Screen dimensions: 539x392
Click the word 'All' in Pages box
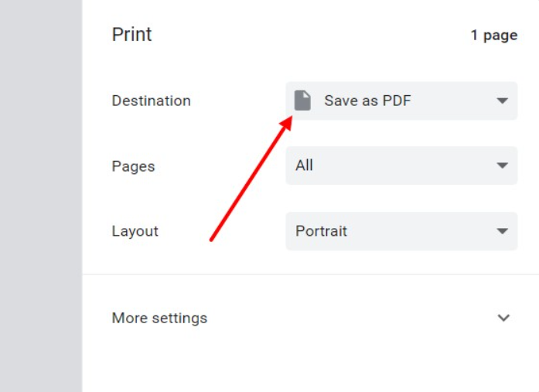[304, 165]
